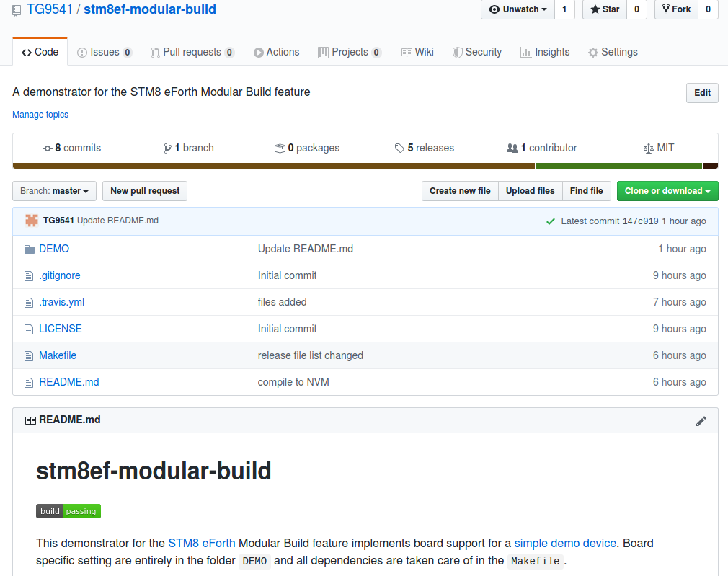This screenshot has width=728, height=576.
Task: Open the stm8ef-modular-build repository link
Action: 149,9
